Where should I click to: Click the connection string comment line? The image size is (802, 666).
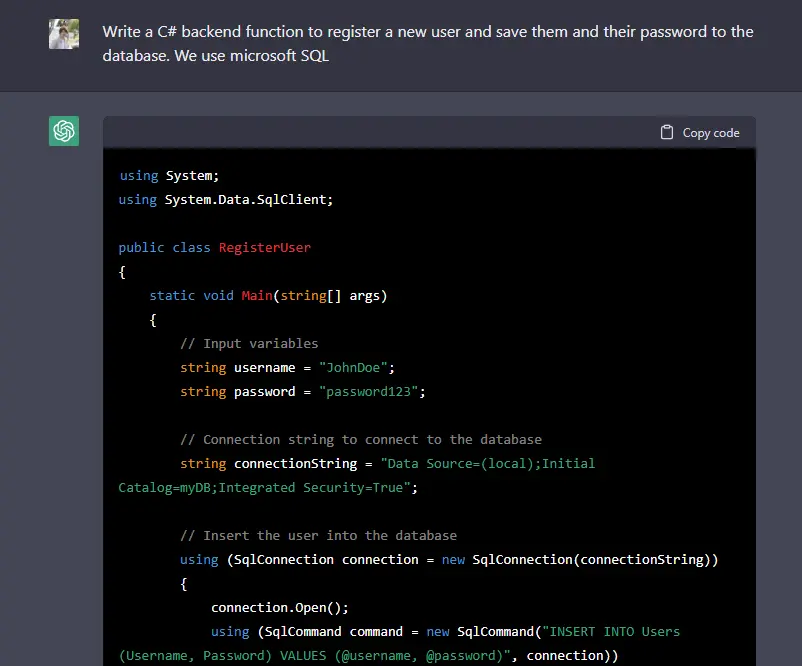tap(361, 439)
